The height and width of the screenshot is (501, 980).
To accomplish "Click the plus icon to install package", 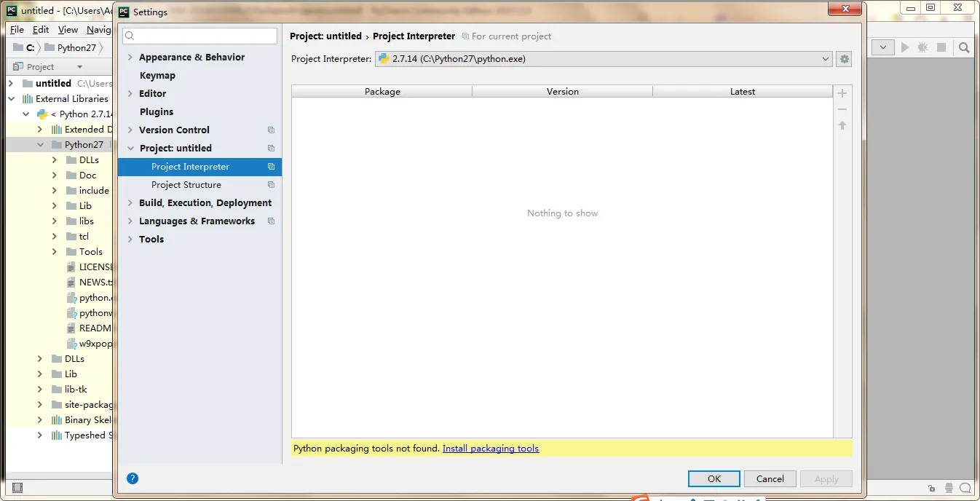I will (842, 93).
